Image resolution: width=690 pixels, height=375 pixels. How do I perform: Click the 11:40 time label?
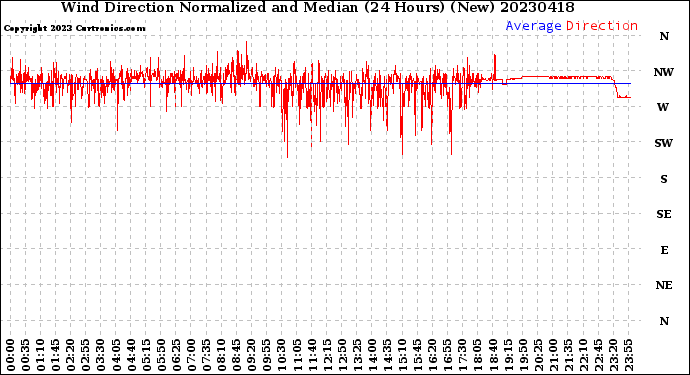pyautogui.click(x=312, y=355)
